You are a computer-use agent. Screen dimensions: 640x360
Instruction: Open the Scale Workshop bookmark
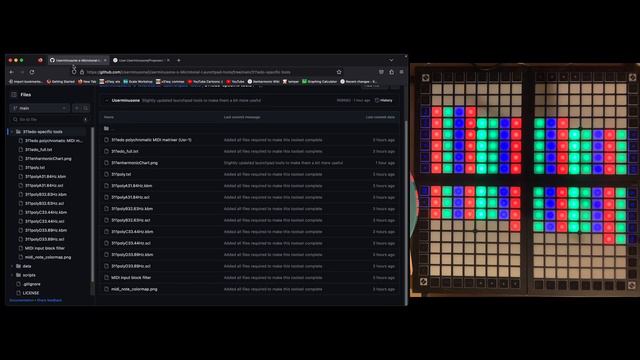tap(138, 82)
